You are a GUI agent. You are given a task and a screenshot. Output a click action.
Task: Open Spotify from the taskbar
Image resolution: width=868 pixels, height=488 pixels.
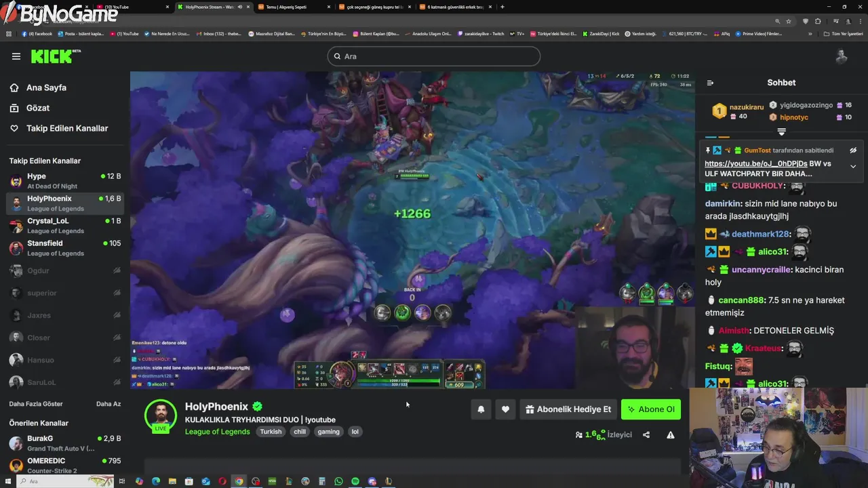click(355, 481)
